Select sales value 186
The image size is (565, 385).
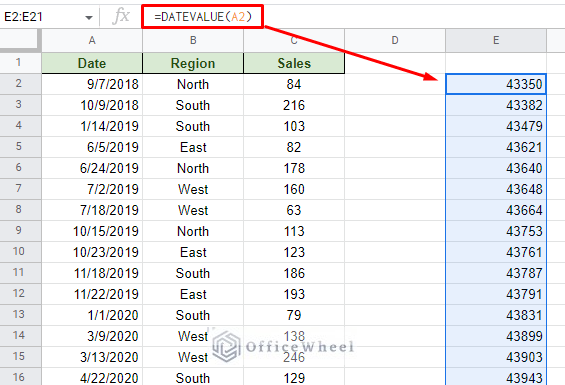tap(294, 273)
